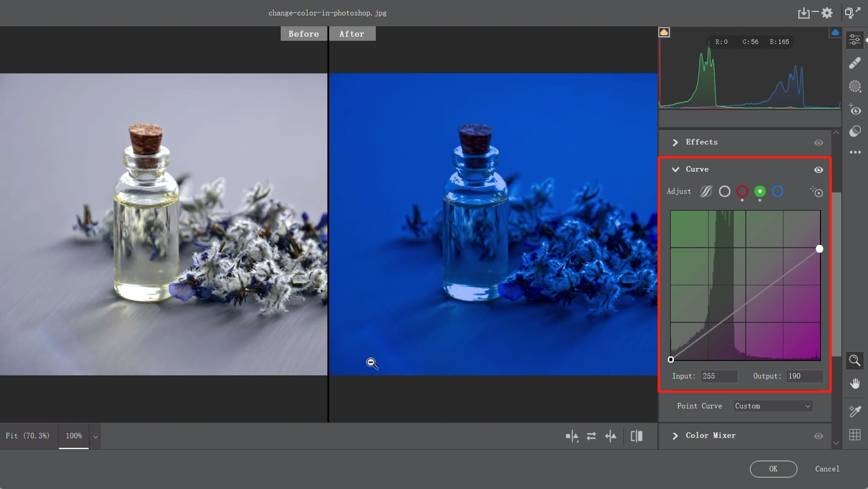Click the After preview image

pyautogui.click(x=493, y=224)
